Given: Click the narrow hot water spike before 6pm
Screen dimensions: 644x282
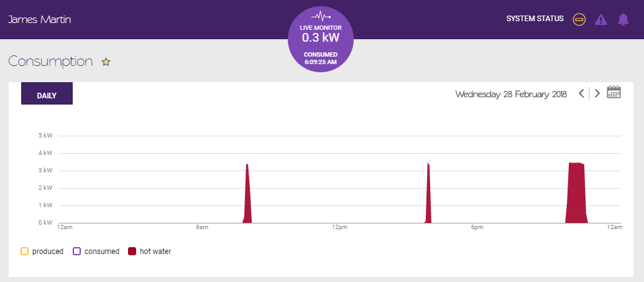Looking at the screenshot, I should 428,199.
